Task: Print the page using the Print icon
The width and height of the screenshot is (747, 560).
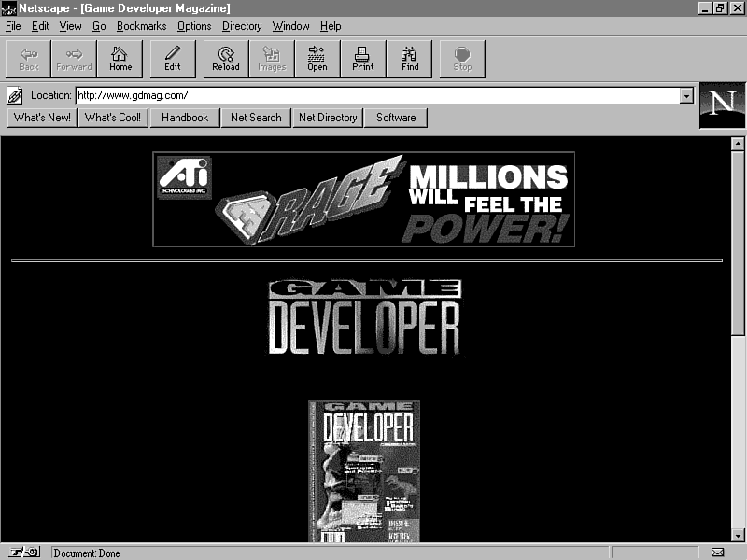Action: [x=363, y=58]
